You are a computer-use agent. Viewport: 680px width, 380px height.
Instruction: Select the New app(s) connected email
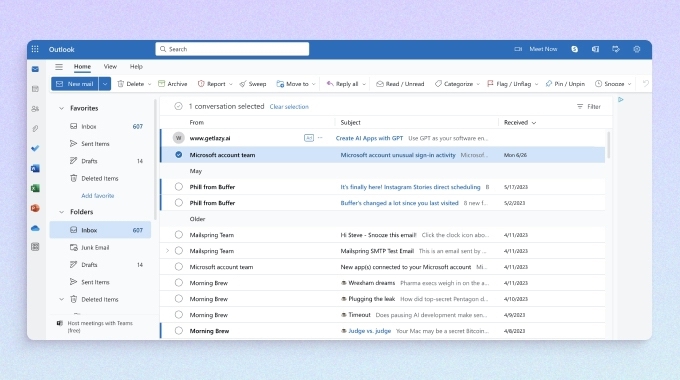point(179,267)
